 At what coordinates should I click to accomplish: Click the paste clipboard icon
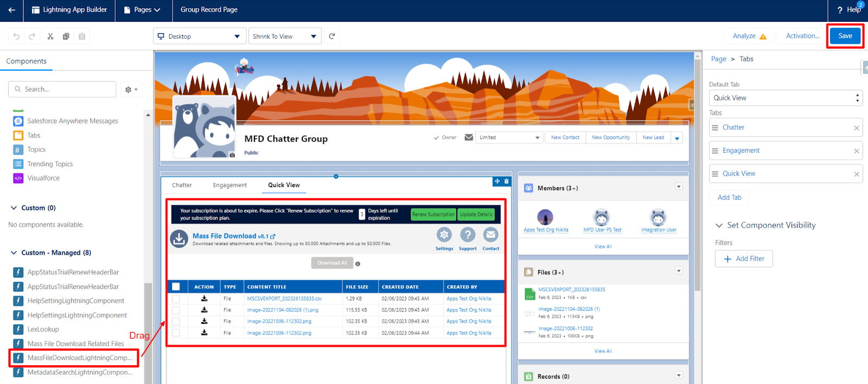tap(82, 36)
